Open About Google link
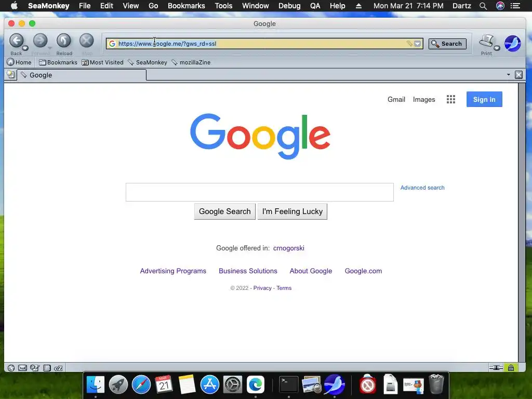 (311, 271)
